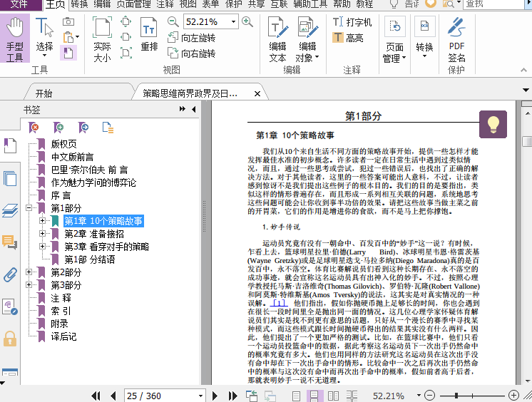Click the PDF Sign (PDF签名) icon
This screenshot has height=402, width=532.
pyautogui.click(x=456, y=40)
